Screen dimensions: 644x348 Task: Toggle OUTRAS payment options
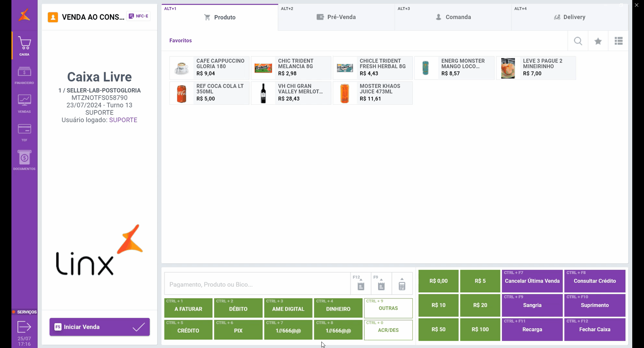(388, 308)
